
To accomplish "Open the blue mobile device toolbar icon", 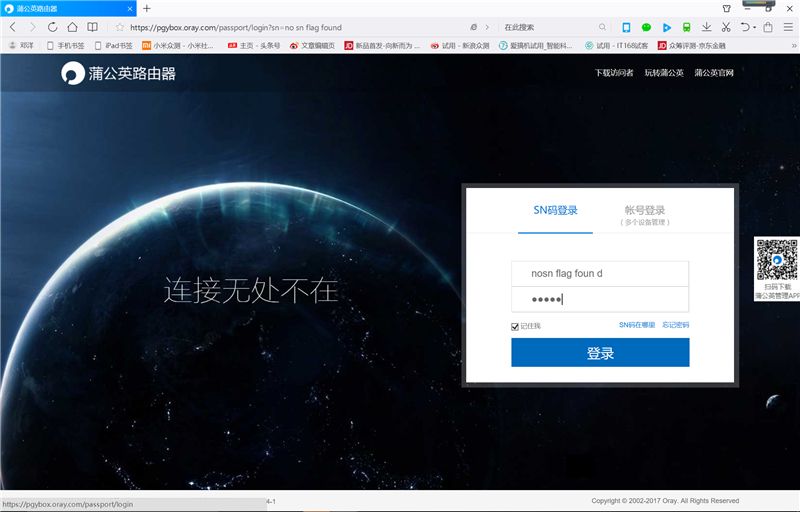I will 627,27.
